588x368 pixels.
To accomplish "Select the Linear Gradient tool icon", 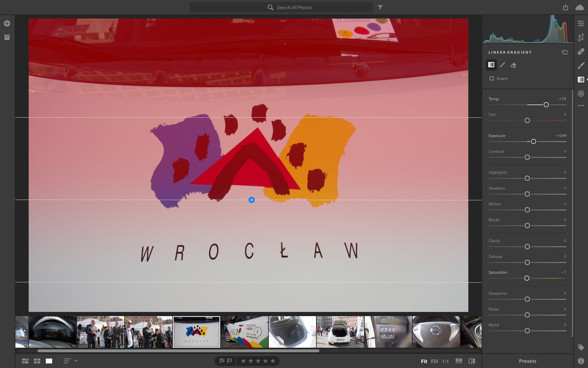I will point(581,80).
